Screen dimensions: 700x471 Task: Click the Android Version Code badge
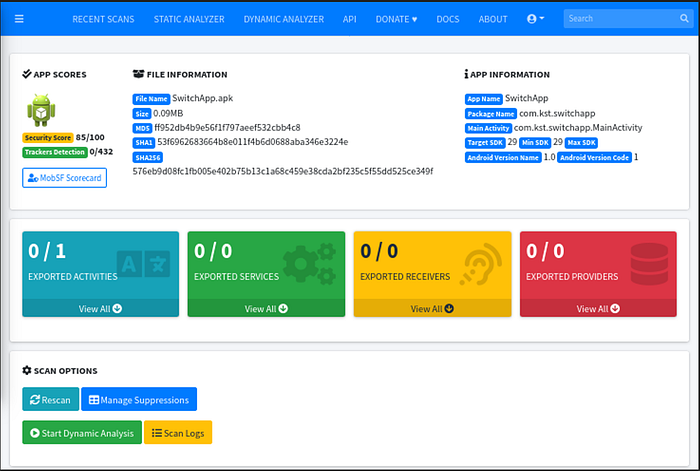pyautogui.click(x=595, y=158)
